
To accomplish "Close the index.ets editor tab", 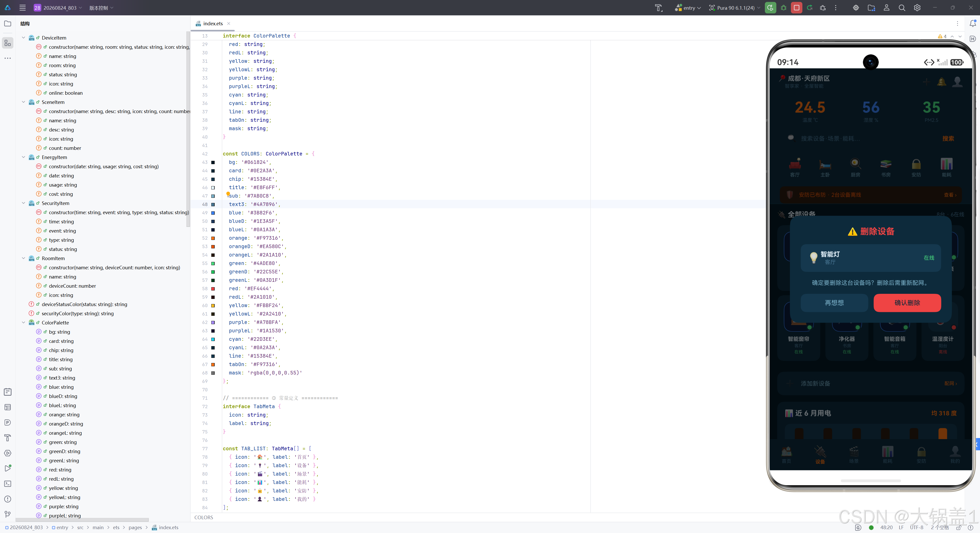I will click(229, 23).
